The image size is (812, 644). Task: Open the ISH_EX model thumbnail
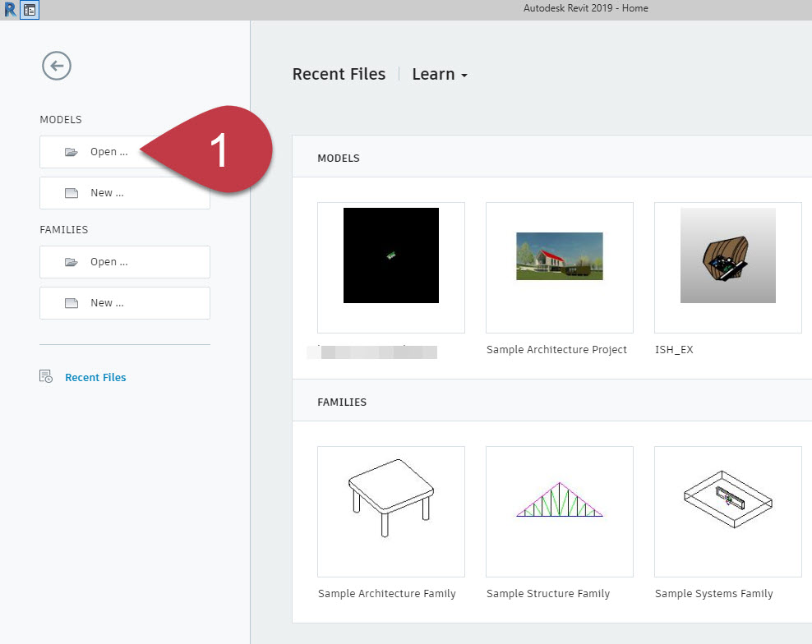point(727,268)
